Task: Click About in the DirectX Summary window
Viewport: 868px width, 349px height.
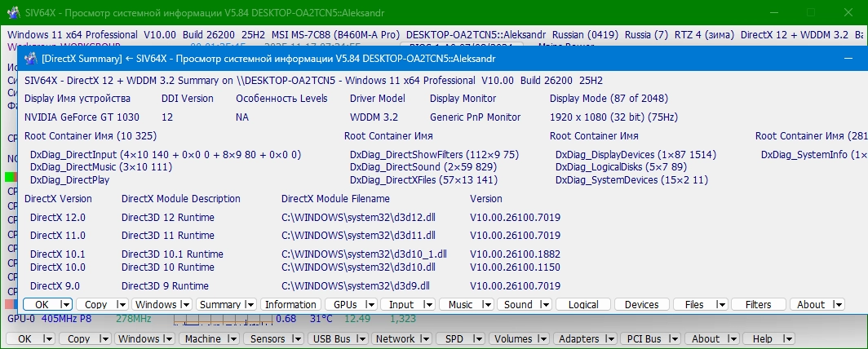Action: pyautogui.click(x=811, y=304)
